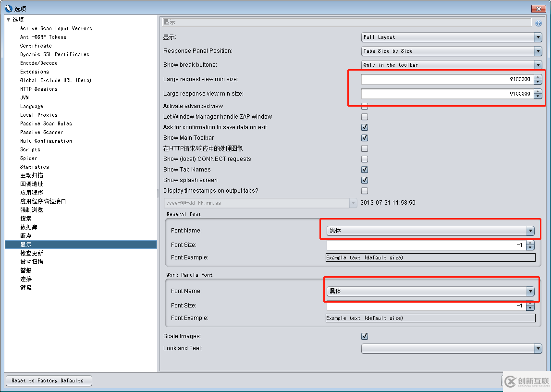The height and width of the screenshot is (392, 551).
Task: Open 检查更新 options entry
Action: tap(32, 253)
